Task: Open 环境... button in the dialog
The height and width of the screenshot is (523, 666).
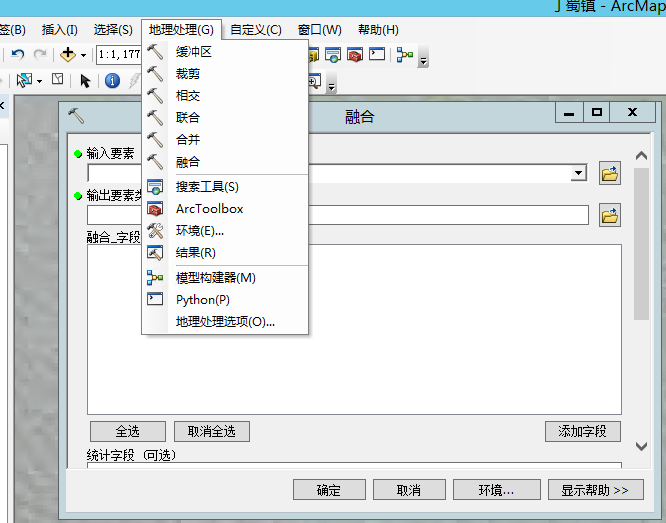Action: 497,490
